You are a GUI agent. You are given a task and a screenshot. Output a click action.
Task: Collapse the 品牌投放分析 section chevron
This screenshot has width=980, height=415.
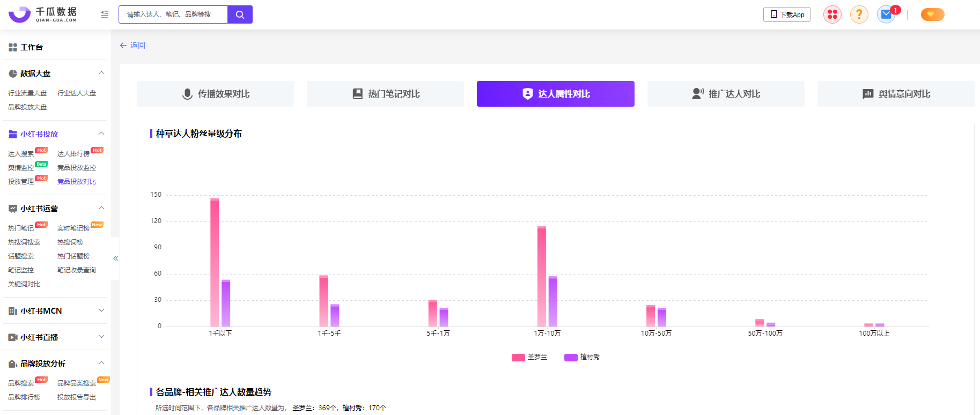point(101,363)
